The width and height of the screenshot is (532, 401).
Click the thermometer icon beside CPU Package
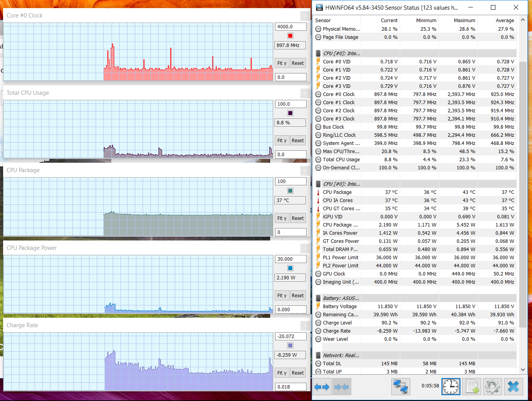(x=318, y=192)
